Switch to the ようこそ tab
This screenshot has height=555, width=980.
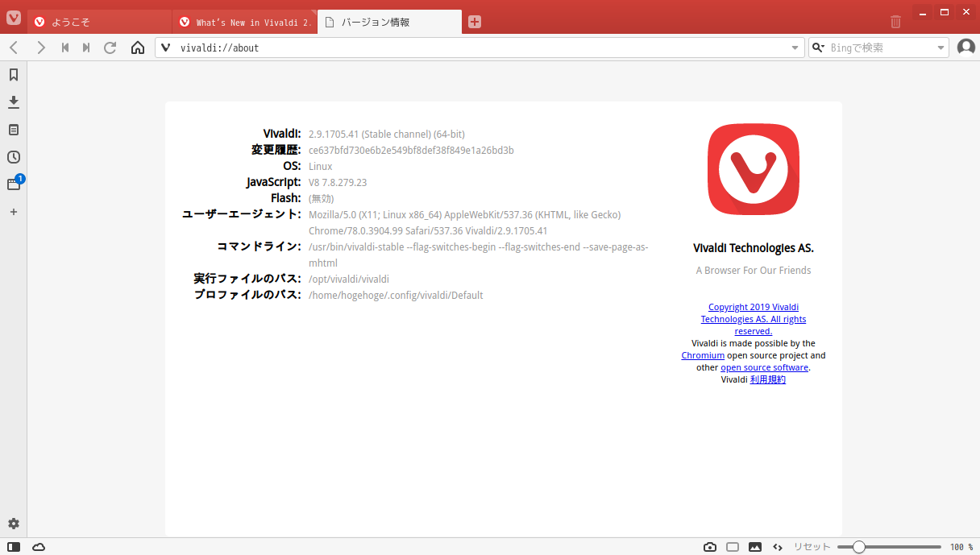click(100, 22)
